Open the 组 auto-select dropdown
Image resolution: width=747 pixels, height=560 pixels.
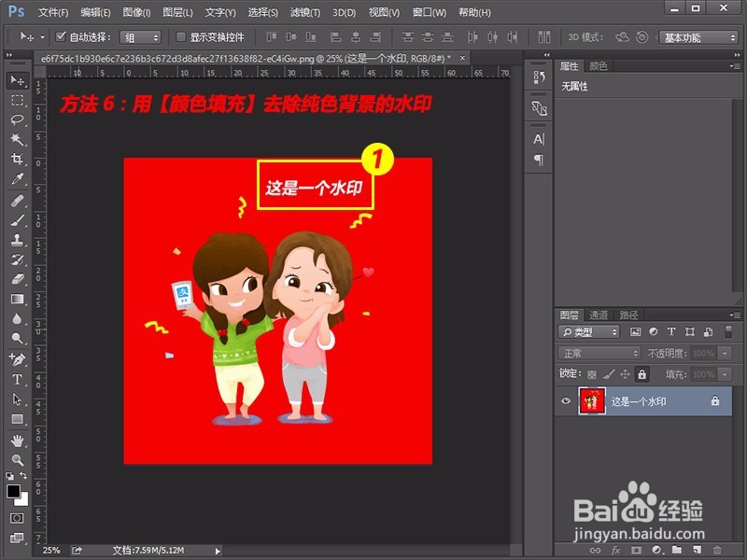tap(140, 37)
